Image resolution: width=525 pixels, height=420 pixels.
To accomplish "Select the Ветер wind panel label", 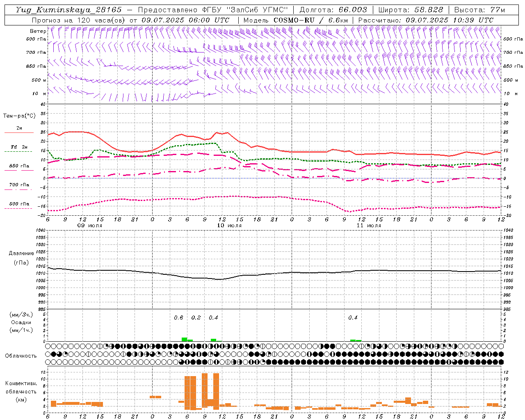I will coord(38,31).
